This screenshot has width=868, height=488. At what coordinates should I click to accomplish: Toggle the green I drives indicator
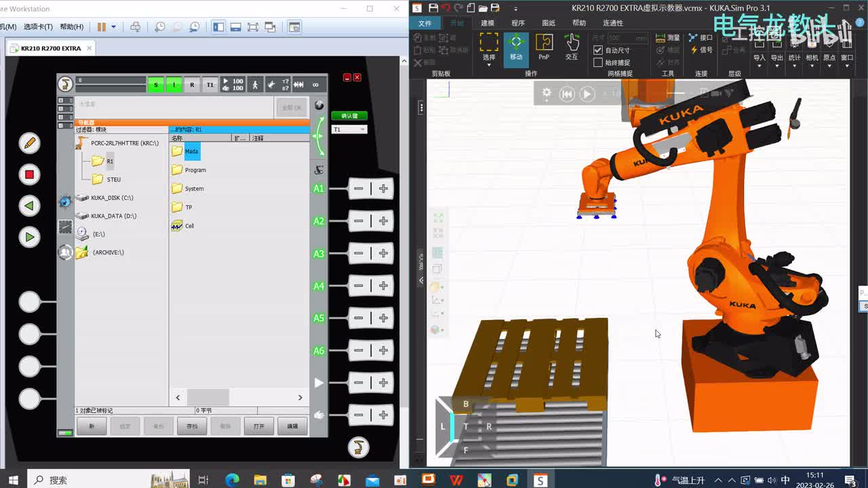pos(174,85)
